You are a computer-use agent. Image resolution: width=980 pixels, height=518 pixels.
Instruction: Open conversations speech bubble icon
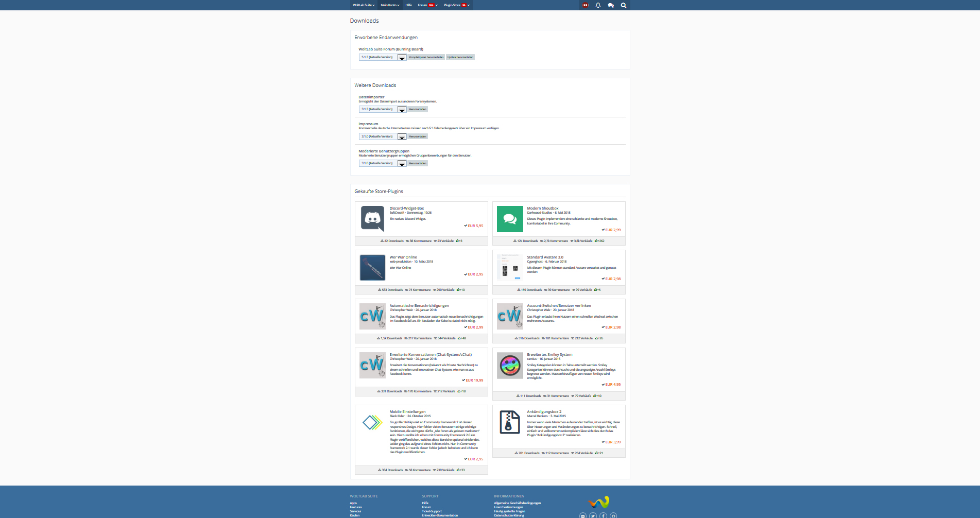point(611,5)
